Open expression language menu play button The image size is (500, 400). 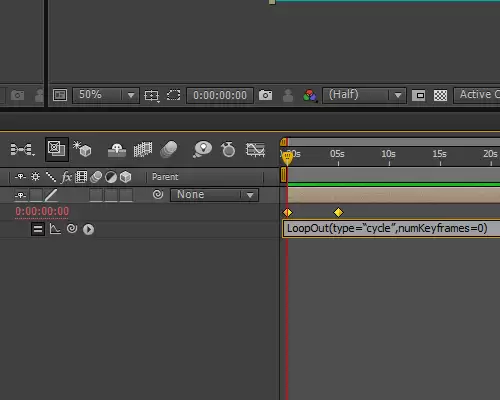88,229
